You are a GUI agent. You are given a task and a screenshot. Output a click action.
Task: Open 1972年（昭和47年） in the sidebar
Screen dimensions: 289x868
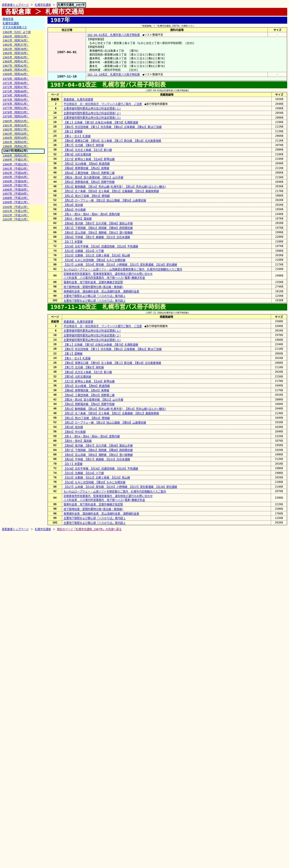click(16, 87)
